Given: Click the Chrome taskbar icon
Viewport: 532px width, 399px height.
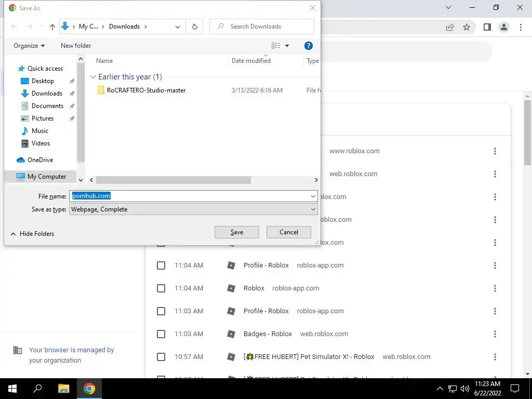Looking at the screenshot, I should click(89, 389).
